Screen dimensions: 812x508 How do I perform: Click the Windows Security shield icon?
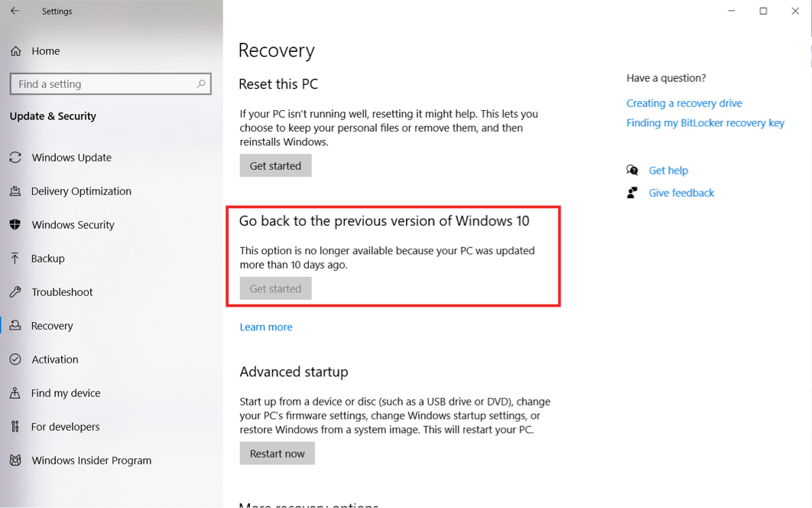15,225
